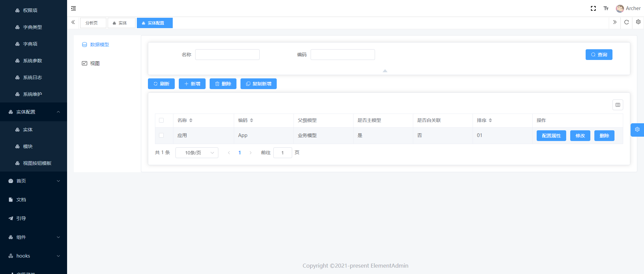The image size is (644, 274).
Task: Open 模块 in the sidebar
Action: (34, 146)
